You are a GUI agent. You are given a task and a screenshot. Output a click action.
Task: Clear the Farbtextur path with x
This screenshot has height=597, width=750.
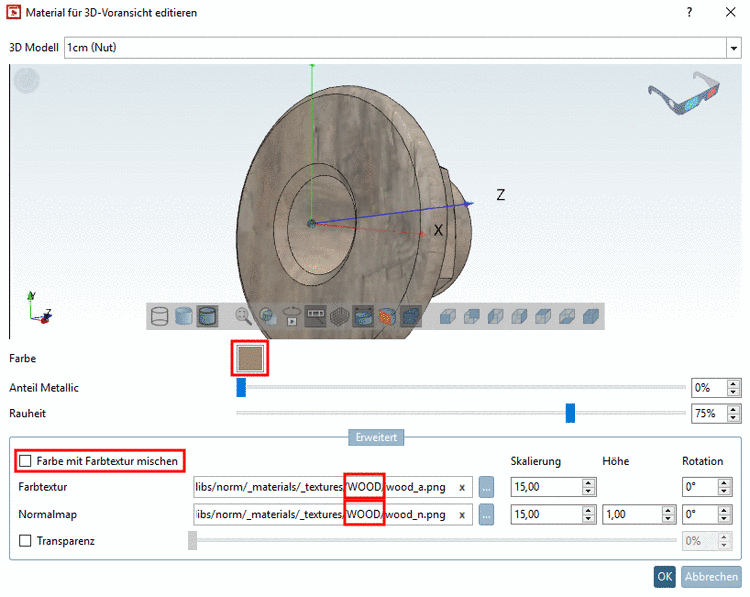point(462,487)
